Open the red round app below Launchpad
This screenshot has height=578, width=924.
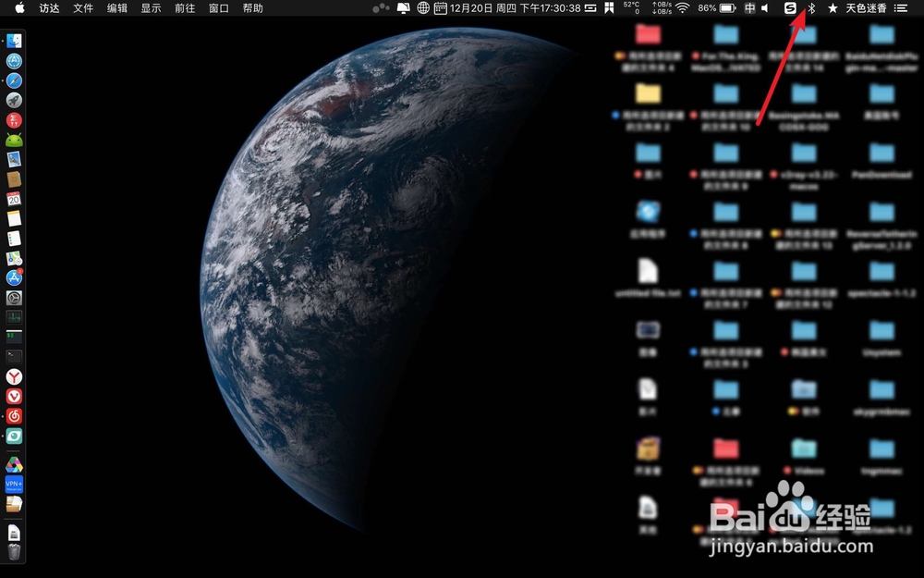(14, 119)
